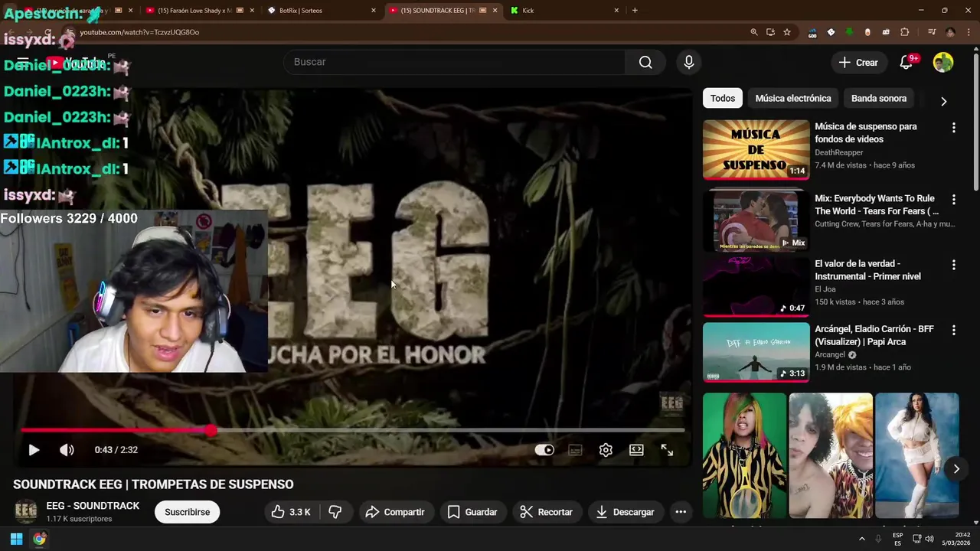This screenshot has width=980, height=551.
Task: Show hidden system tray icons
Action: point(861,539)
